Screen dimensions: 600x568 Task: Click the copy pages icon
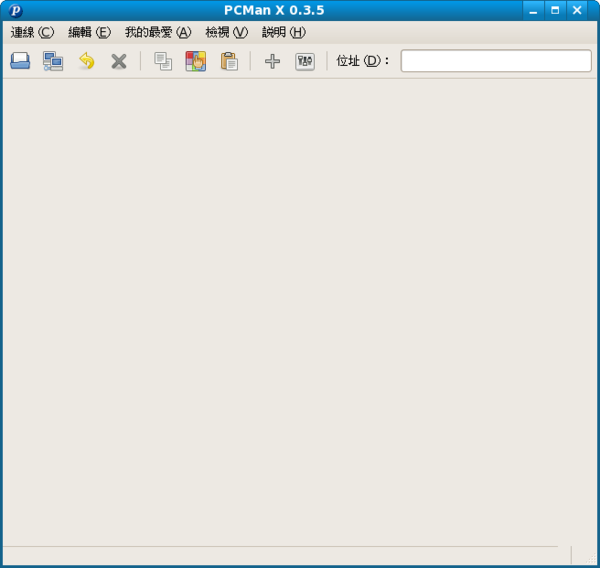tap(163, 61)
